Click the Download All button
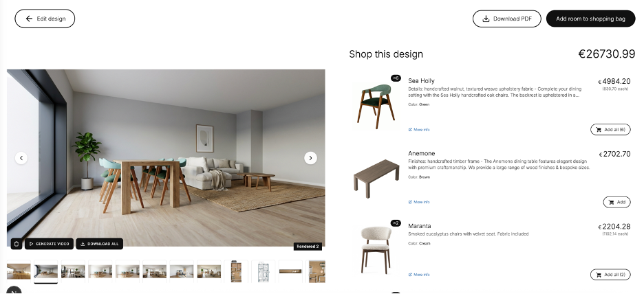This screenshot has height=294, width=644. 99,244
